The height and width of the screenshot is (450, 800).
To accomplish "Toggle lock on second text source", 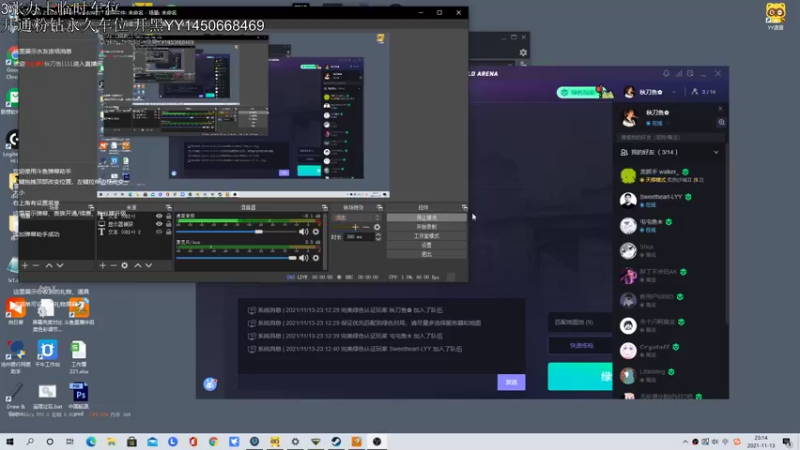I will click(168, 232).
